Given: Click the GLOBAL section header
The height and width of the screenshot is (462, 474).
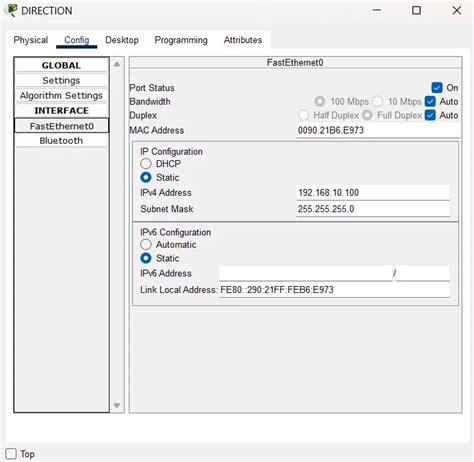Looking at the screenshot, I should 61,65.
